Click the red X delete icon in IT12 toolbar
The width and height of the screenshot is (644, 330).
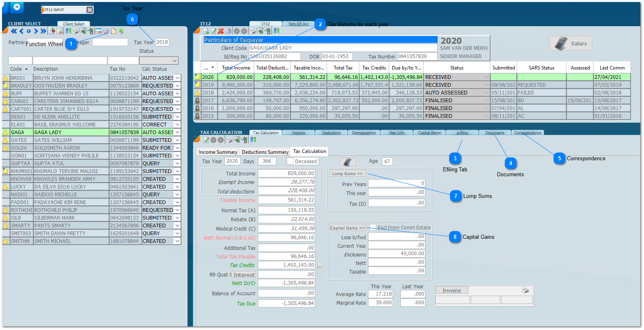pos(221,31)
